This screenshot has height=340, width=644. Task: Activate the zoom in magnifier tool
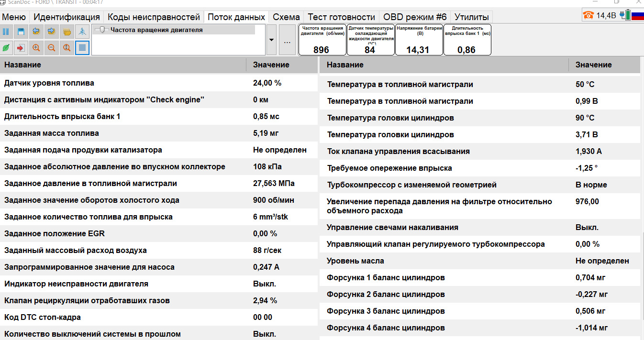[36, 48]
